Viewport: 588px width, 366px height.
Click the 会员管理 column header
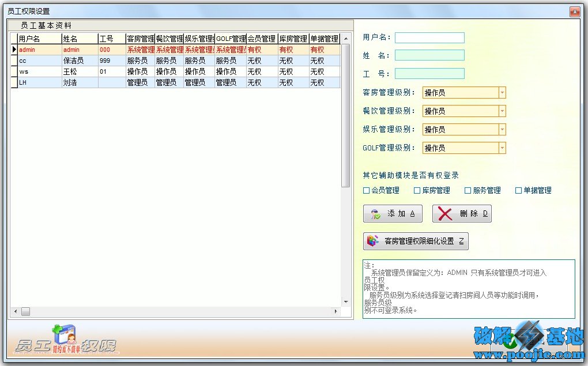coord(262,39)
